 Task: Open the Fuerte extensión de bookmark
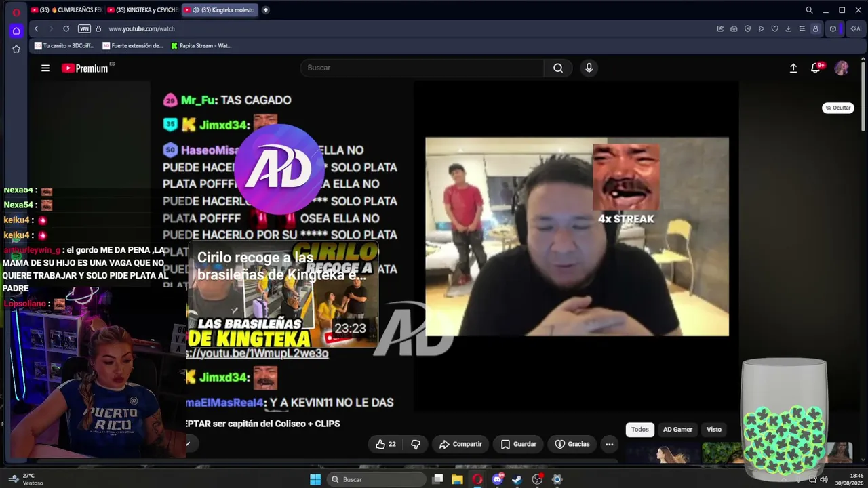click(x=133, y=46)
